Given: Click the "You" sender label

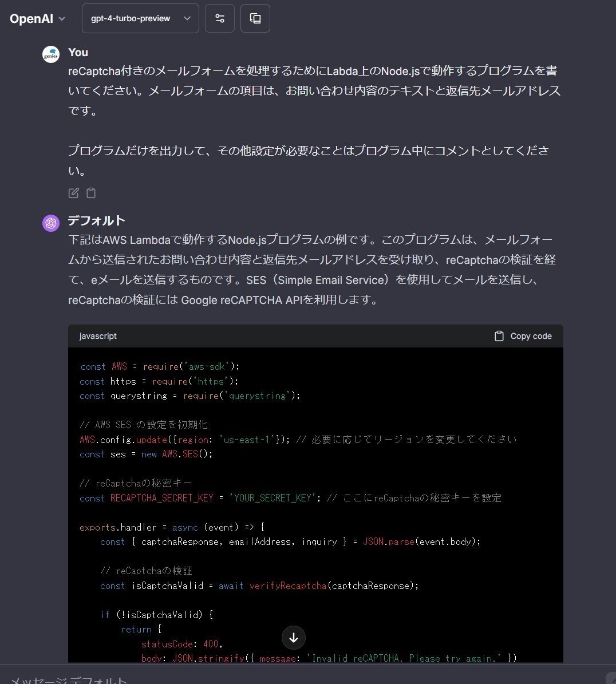Looking at the screenshot, I should (x=78, y=52).
